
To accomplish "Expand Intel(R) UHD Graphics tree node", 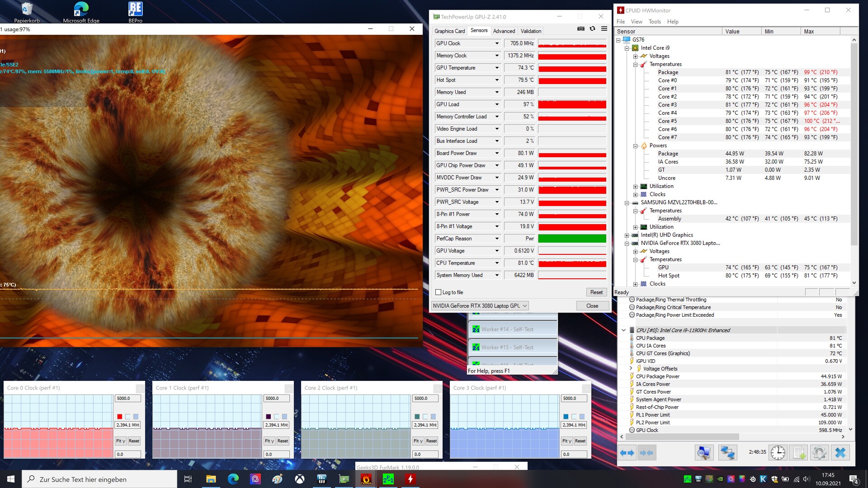I will pyautogui.click(x=627, y=235).
